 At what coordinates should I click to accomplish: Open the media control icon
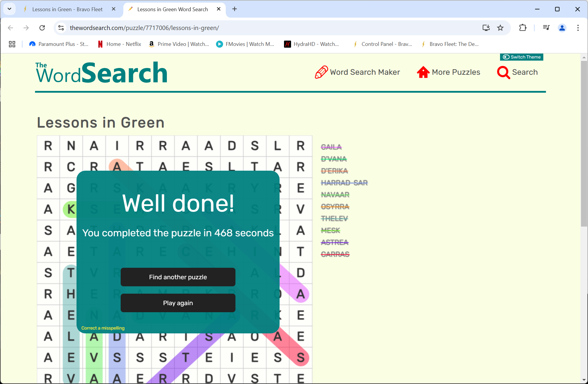[x=546, y=28]
